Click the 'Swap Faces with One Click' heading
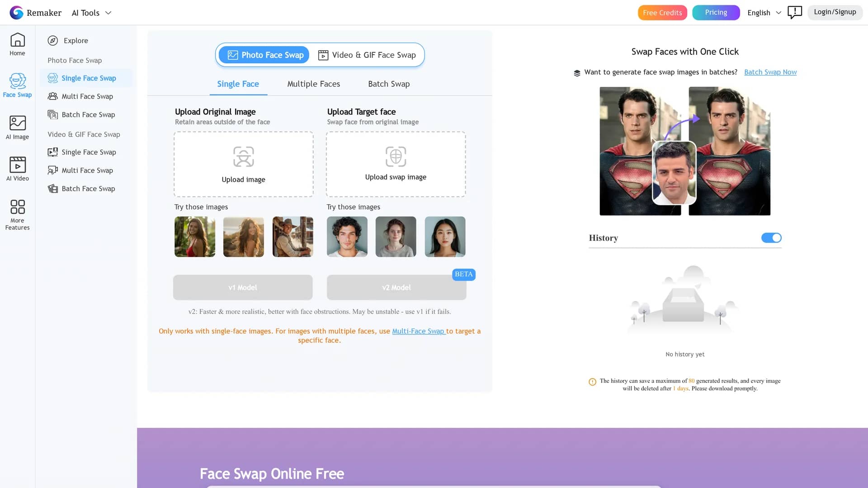This screenshot has height=488, width=868. [x=685, y=52]
